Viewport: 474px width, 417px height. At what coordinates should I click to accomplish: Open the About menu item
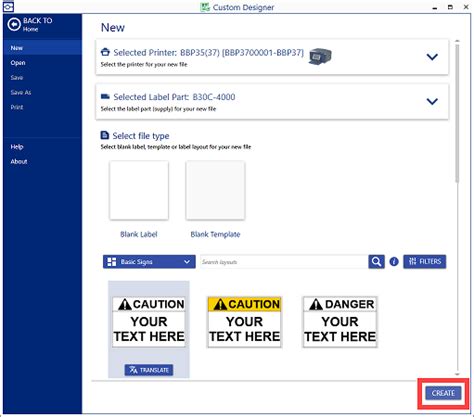[x=19, y=162]
